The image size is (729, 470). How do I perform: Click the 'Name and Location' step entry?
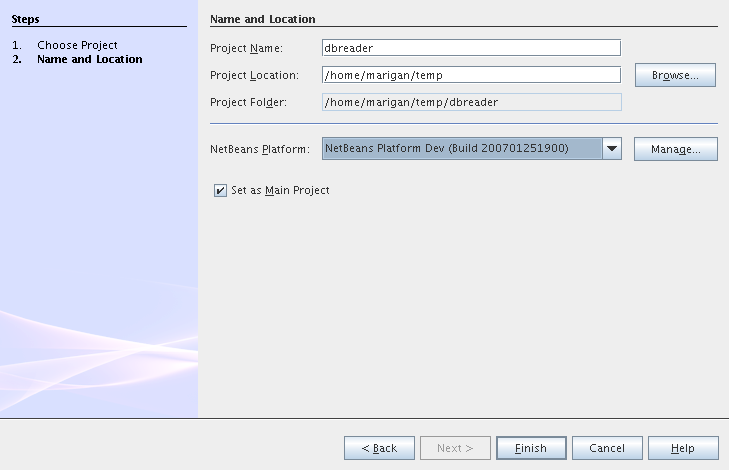(89, 59)
